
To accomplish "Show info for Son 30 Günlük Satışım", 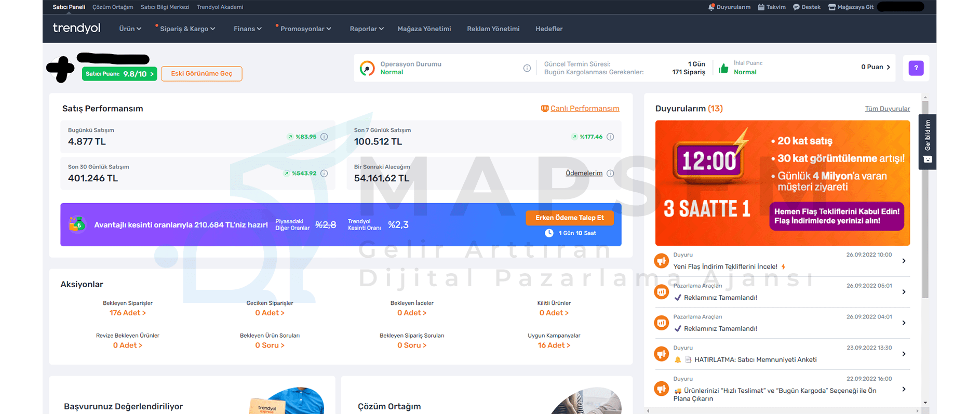I will (324, 173).
